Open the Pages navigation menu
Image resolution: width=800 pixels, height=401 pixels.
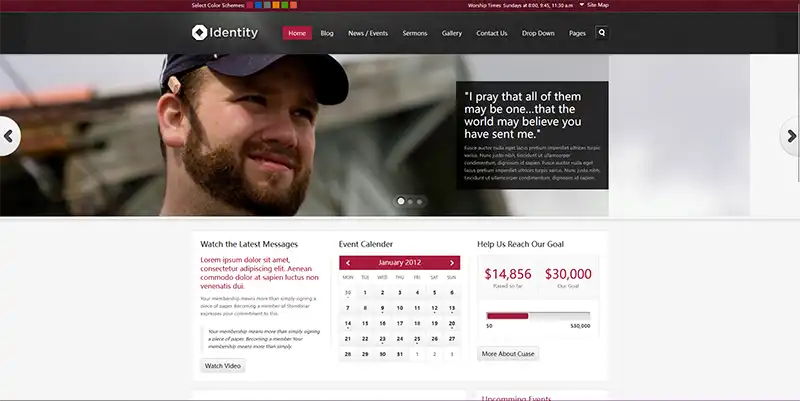pyautogui.click(x=577, y=33)
